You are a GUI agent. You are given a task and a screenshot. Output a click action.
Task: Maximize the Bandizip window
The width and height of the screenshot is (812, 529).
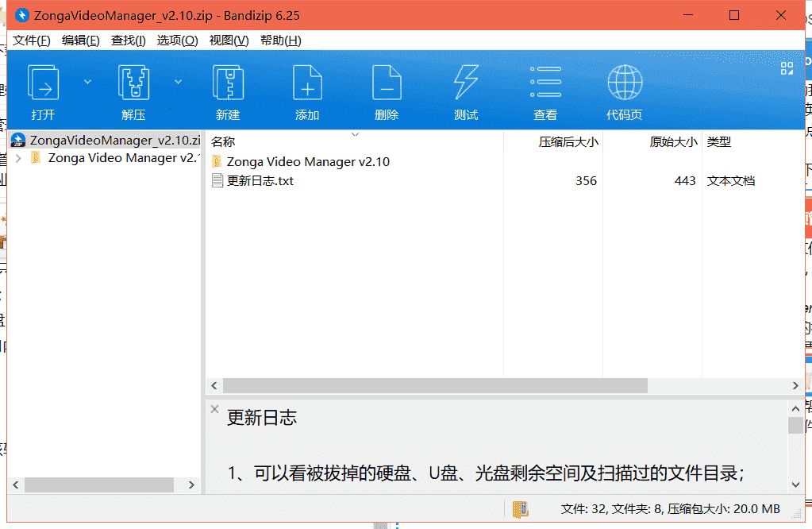pos(733,16)
